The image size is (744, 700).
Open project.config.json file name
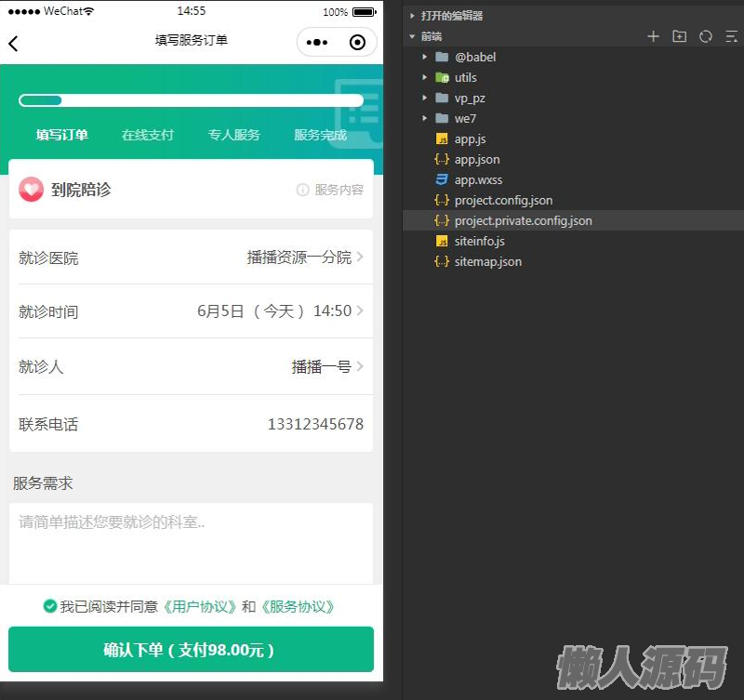pos(503,200)
